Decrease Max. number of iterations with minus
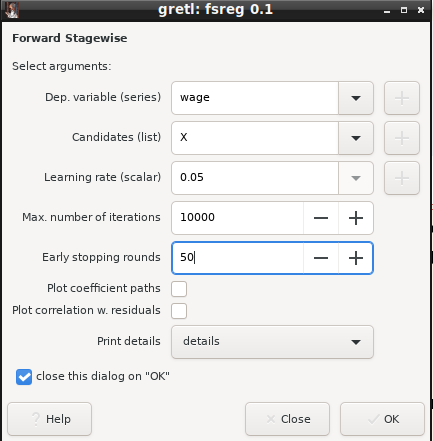The width and height of the screenshot is (433, 441). pyautogui.click(x=321, y=218)
